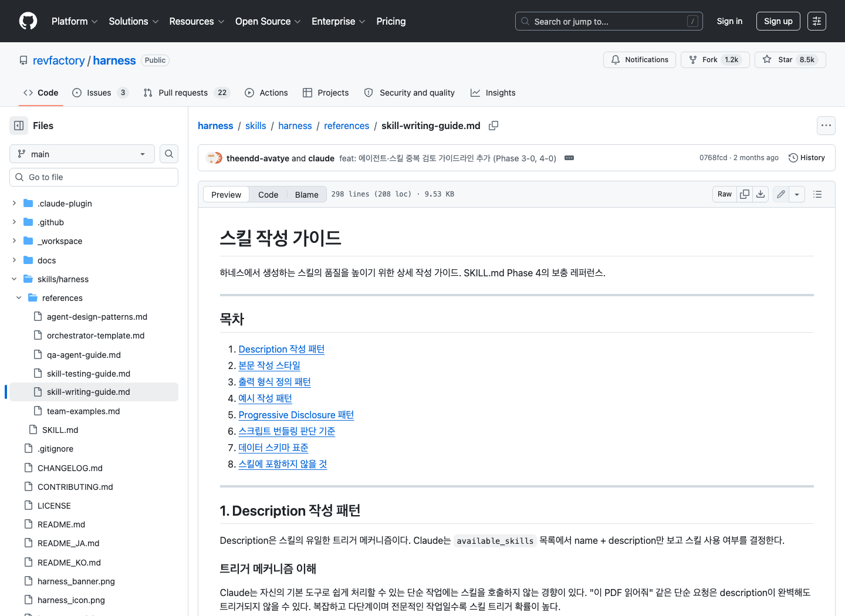The image size is (845, 616).
Task: Expand the docs folder
Action: tap(14, 260)
